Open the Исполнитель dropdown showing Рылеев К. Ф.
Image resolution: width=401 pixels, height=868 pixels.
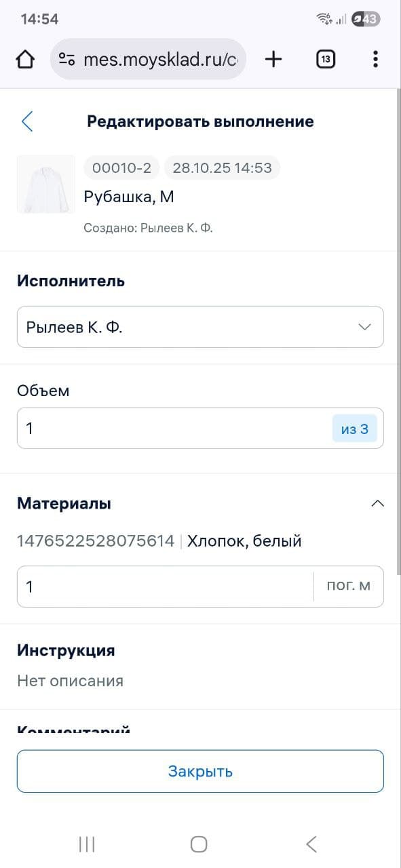point(200,327)
